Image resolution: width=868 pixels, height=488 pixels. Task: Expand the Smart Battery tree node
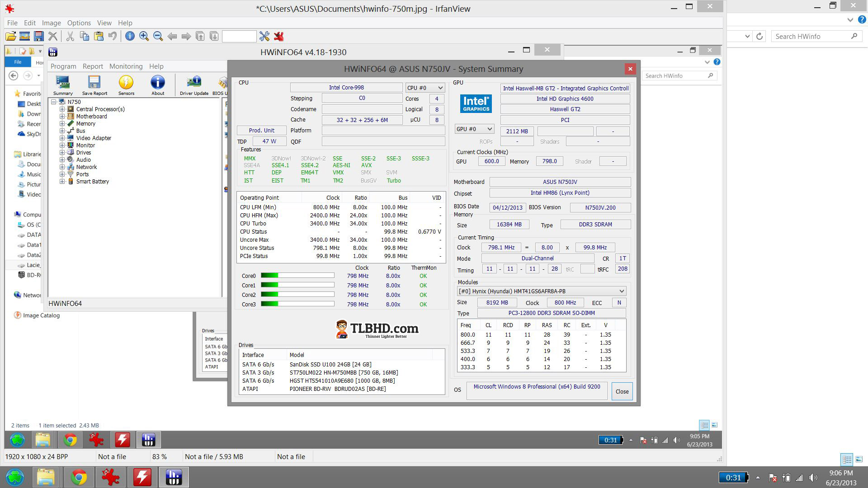(62, 181)
